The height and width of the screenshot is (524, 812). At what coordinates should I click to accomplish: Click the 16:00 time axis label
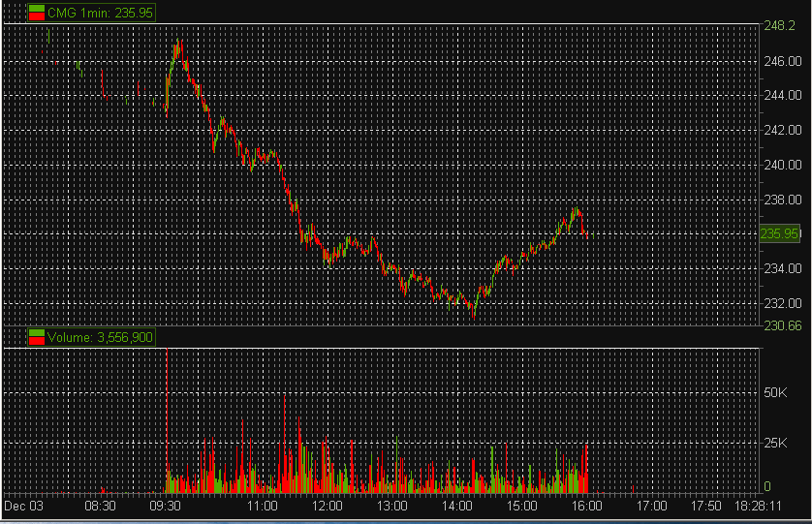coord(587,506)
